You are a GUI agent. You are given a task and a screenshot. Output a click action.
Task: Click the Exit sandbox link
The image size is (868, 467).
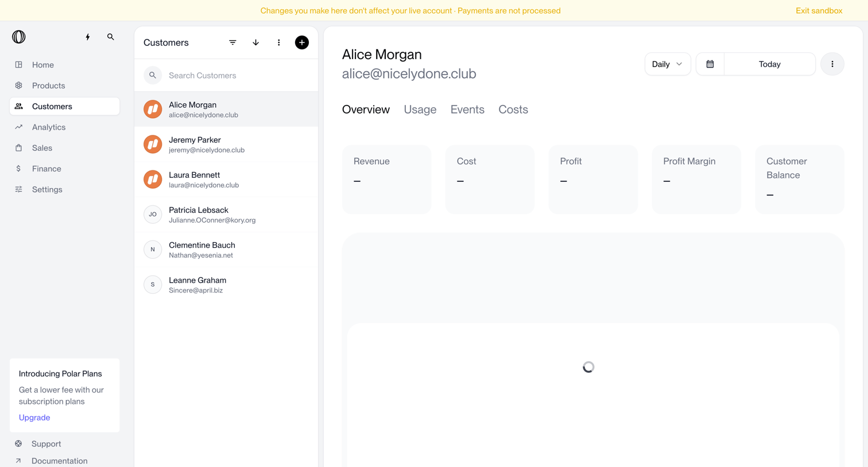coord(819,11)
